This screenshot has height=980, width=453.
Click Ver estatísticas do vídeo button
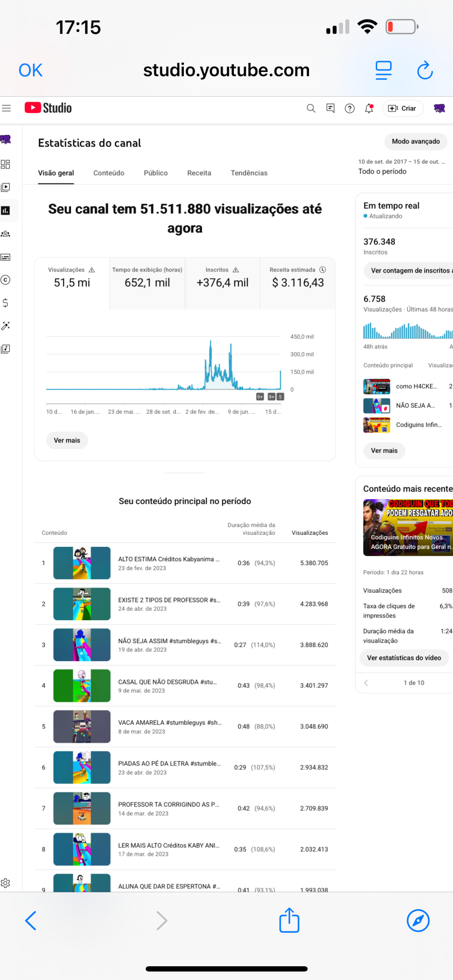(404, 658)
